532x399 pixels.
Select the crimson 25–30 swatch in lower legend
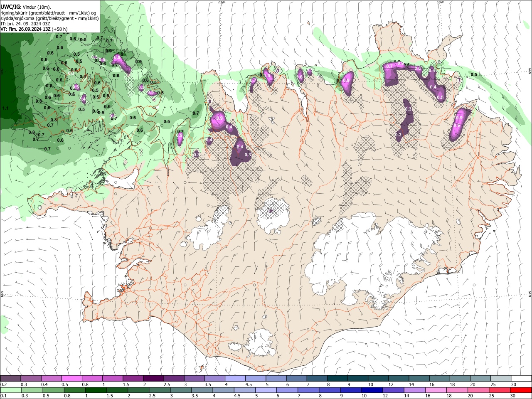pos(499,390)
